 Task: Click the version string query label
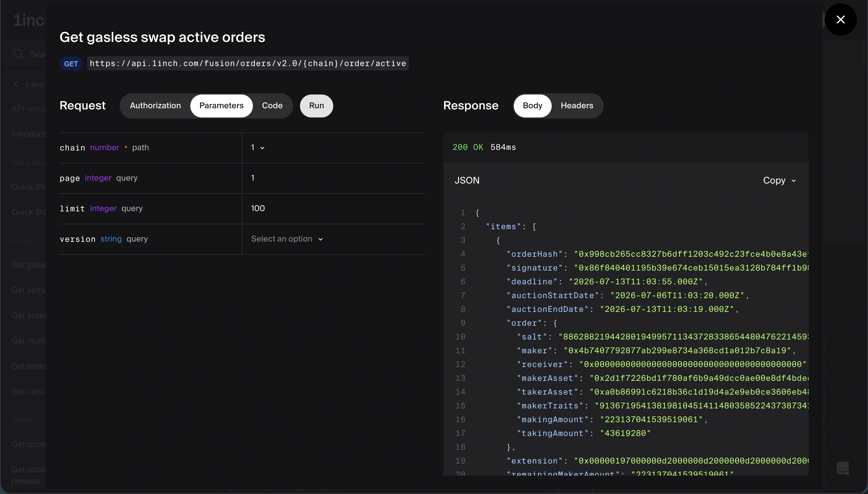click(104, 239)
